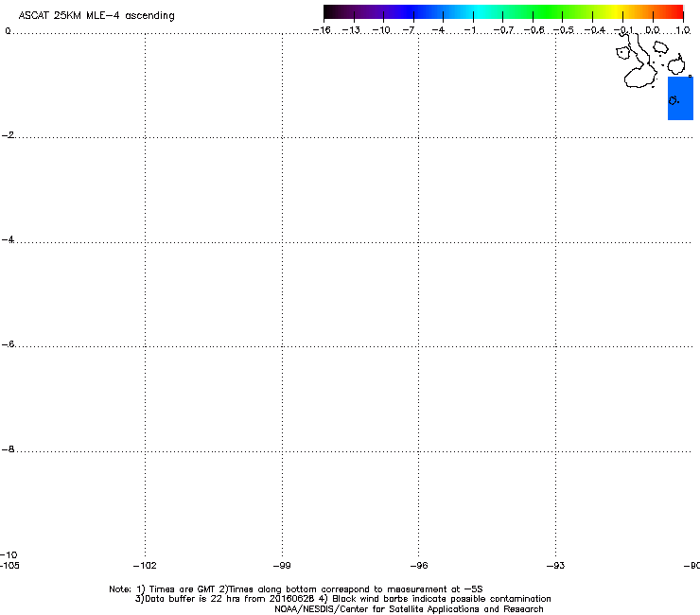Click the small island outline inside blue rectangle

tap(674, 100)
